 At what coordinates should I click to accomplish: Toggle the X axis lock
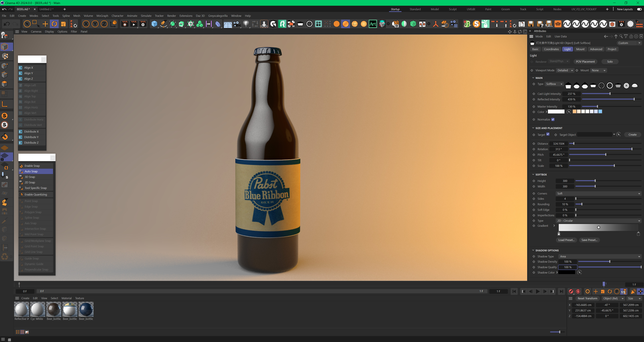pos(86,24)
